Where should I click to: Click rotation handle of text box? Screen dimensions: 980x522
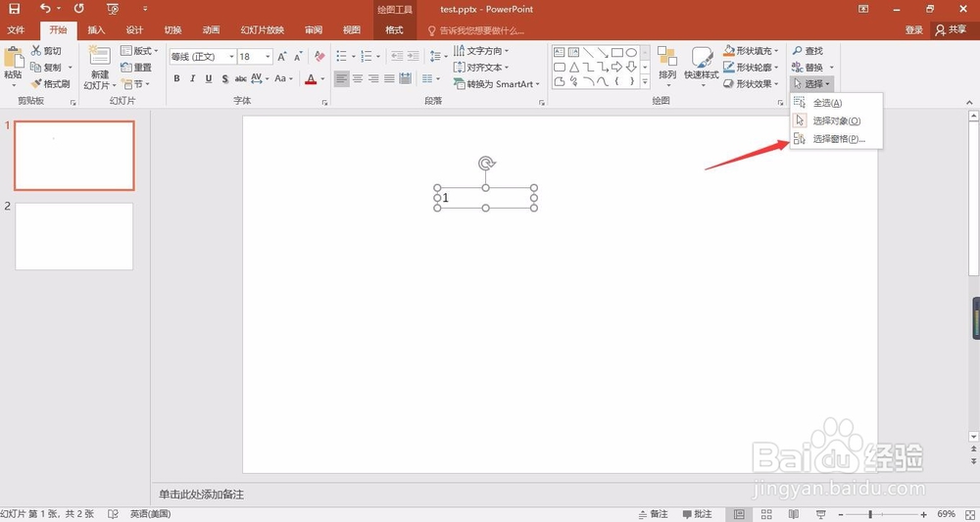(x=486, y=164)
